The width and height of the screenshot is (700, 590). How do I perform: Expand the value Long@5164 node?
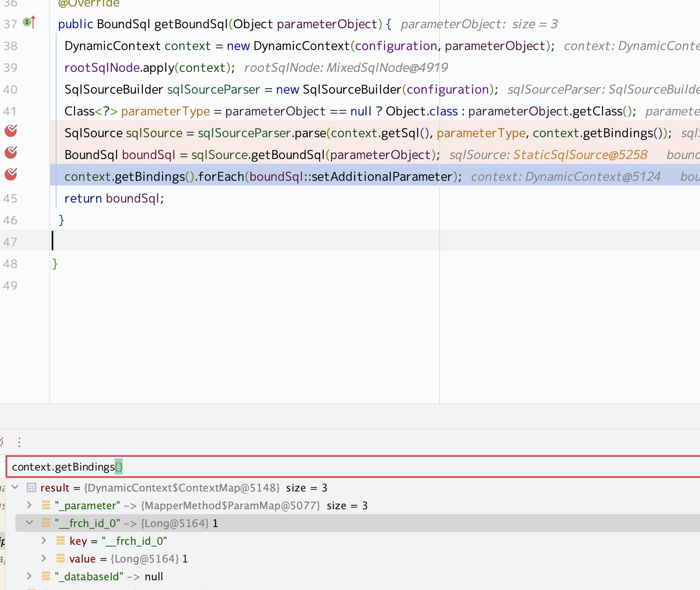click(44, 559)
